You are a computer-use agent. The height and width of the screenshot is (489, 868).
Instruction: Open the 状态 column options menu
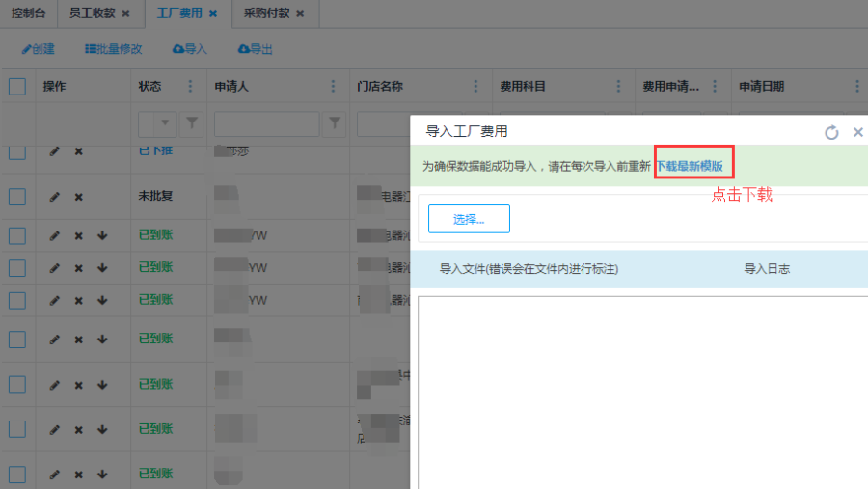pyautogui.click(x=190, y=87)
